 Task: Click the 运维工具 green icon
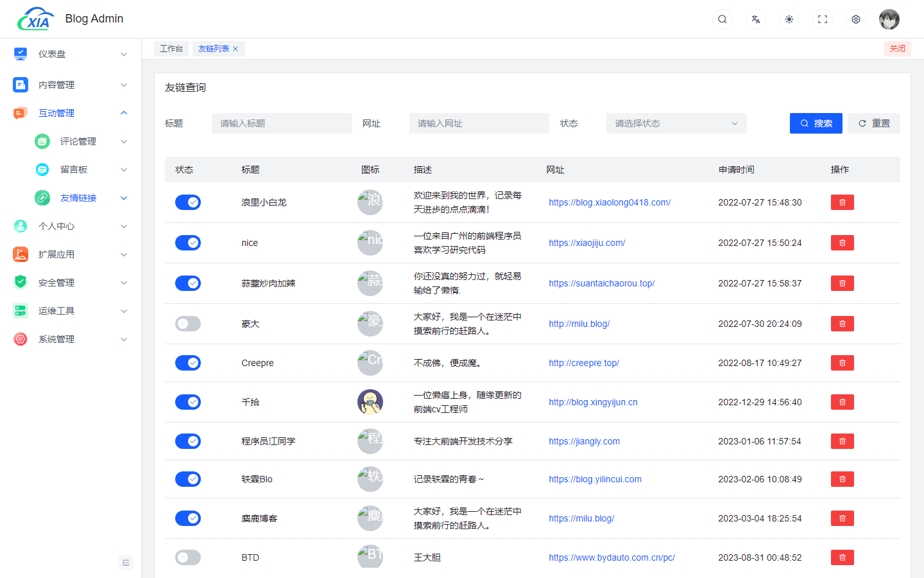(21, 311)
